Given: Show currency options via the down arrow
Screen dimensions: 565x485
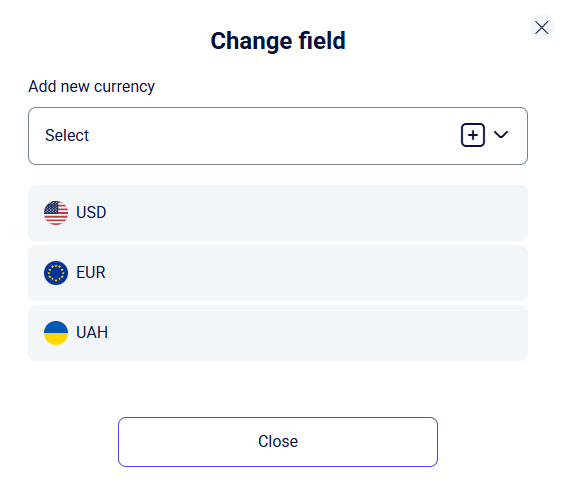Looking at the screenshot, I should point(501,135).
